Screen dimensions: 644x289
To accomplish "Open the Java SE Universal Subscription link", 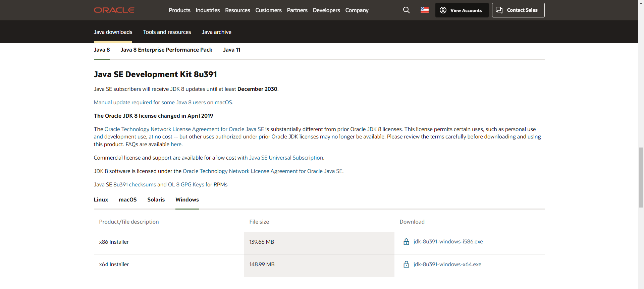I will tap(286, 158).
